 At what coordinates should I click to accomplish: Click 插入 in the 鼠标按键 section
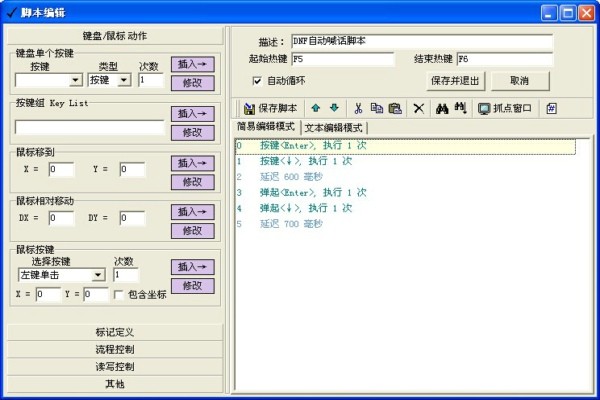tap(192, 267)
